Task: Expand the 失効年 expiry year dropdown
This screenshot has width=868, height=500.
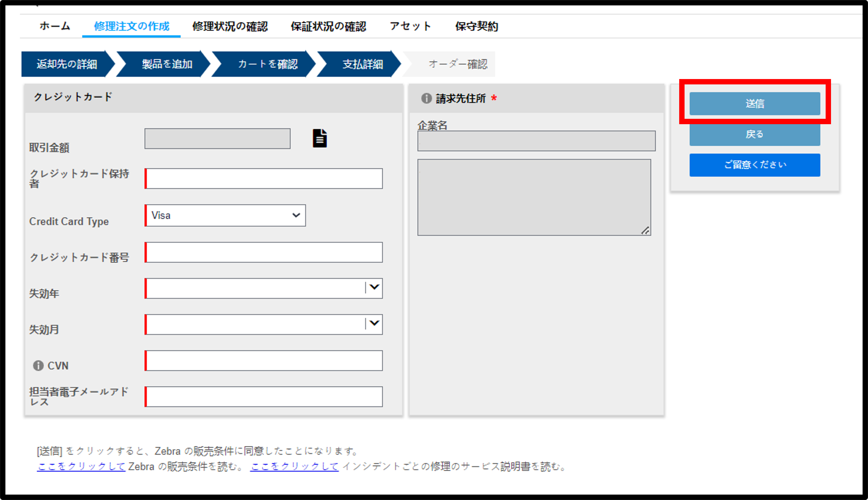Action: point(264,288)
